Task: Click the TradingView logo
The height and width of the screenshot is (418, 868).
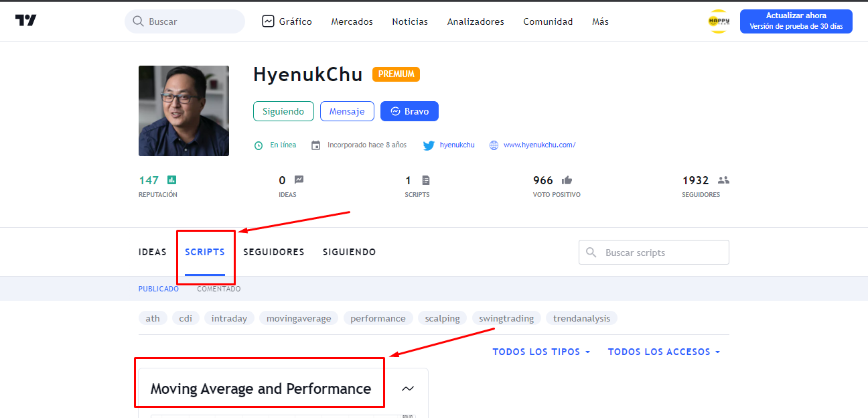Action: point(26,21)
